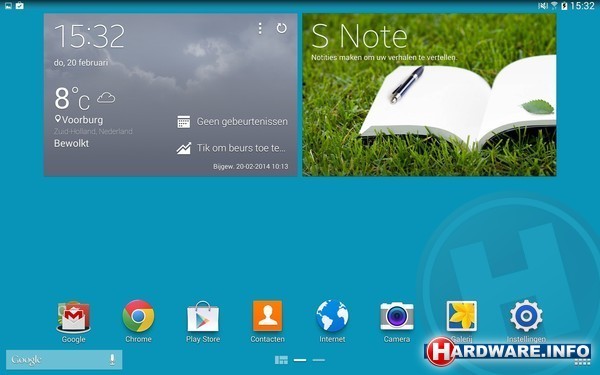The width and height of the screenshot is (600, 375).
Task: Tap the battery charging status icon
Action: (564, 6)
